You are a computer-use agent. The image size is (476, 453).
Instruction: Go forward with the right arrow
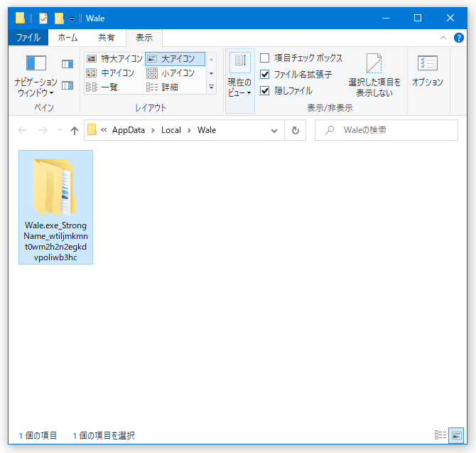point(43,130)
